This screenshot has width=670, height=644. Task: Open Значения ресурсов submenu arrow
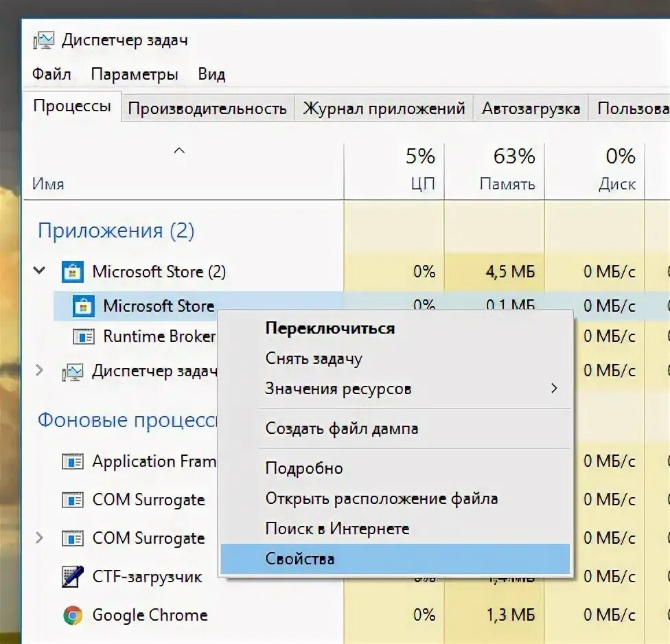[554, 389]
